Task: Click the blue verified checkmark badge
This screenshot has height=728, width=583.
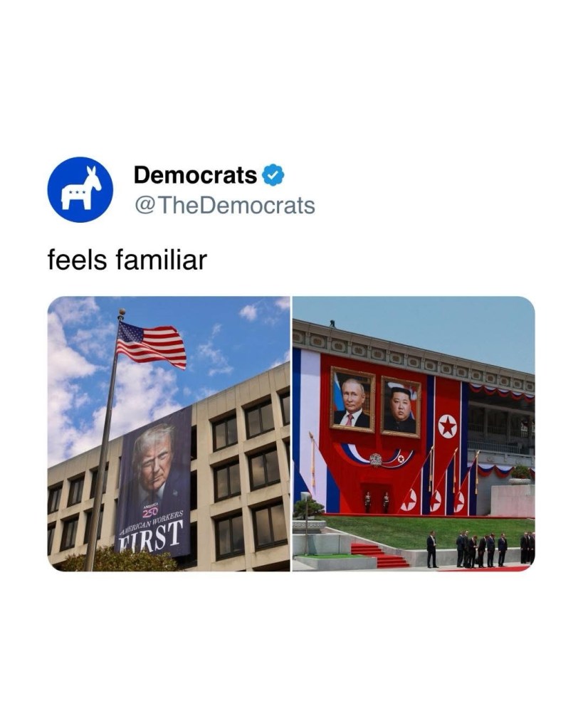Action: point(273,175)
